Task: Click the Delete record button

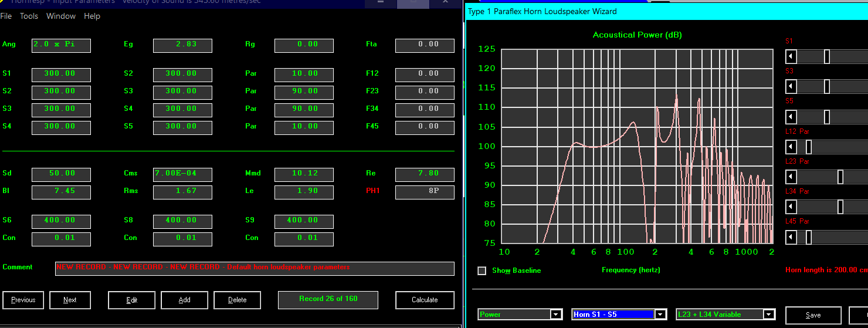Action: pyautogui.click(x=237, y=300)
